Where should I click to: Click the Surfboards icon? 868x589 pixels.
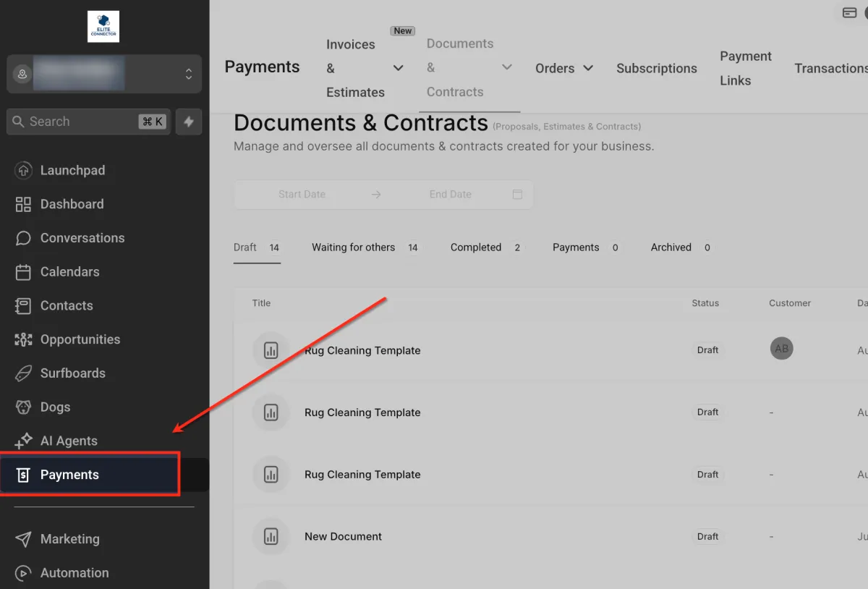point(23,373)
